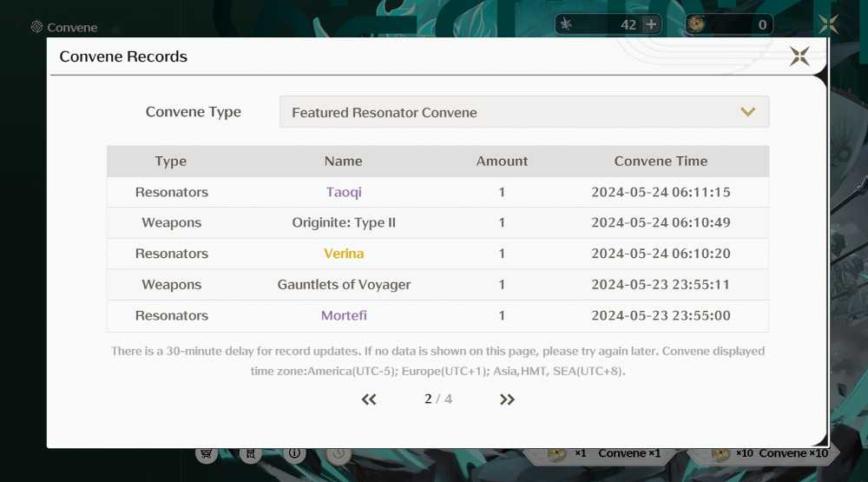Click timestamp 2024-05-24 06:10:20

click(x=661, y=254)
